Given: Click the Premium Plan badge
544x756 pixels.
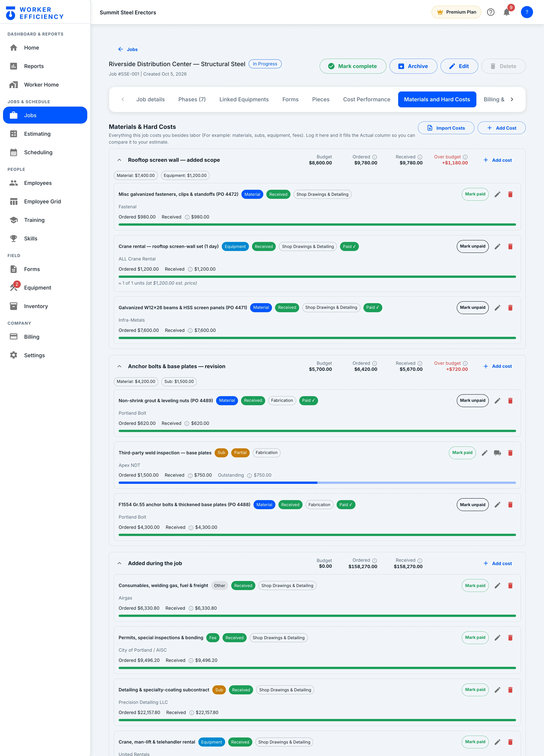Looking at the screenshot, I should tap(456, 12).
